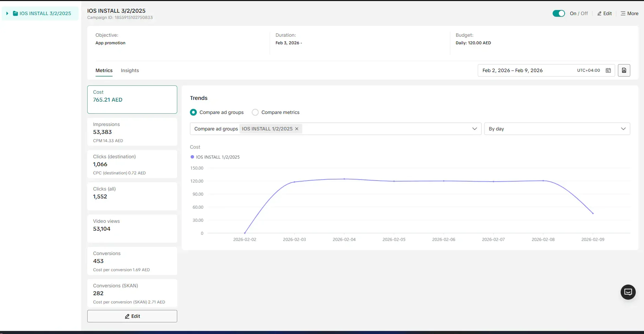
Task: Select the Metrics tab
Action: point(104,70)
